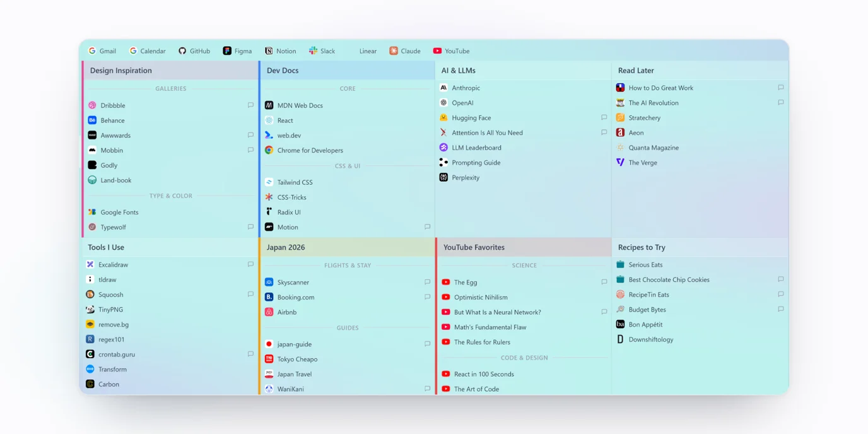Open the Tokyo Cheapo link
The width and height of the screenshot is (868, 434).
pos(297,360)
